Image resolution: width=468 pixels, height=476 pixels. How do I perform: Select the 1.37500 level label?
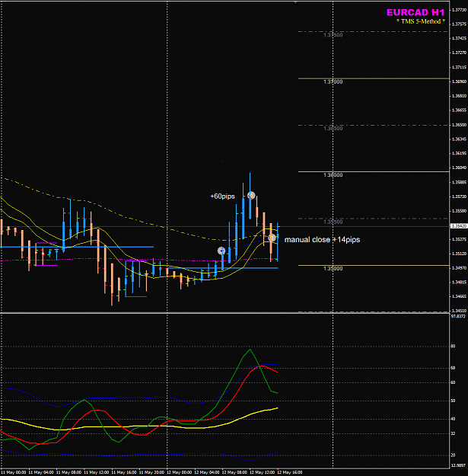coord(333,35)
